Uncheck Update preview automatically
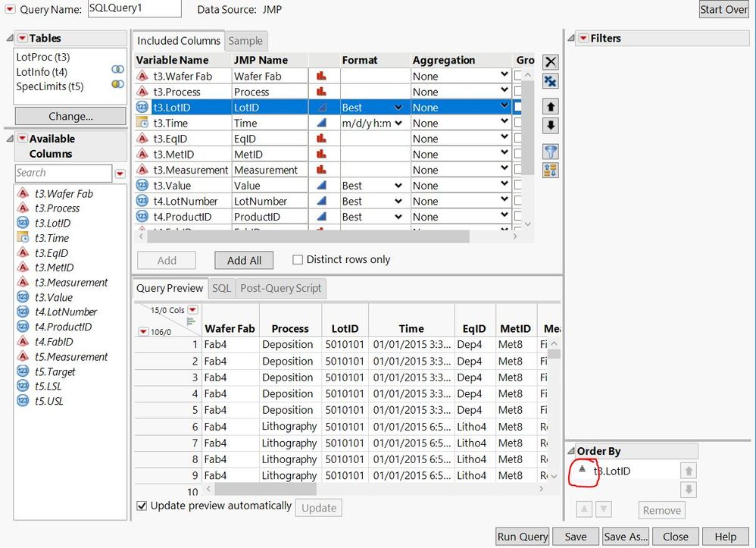756x548 pixels. pyautogui.click(x=142, y=506)
